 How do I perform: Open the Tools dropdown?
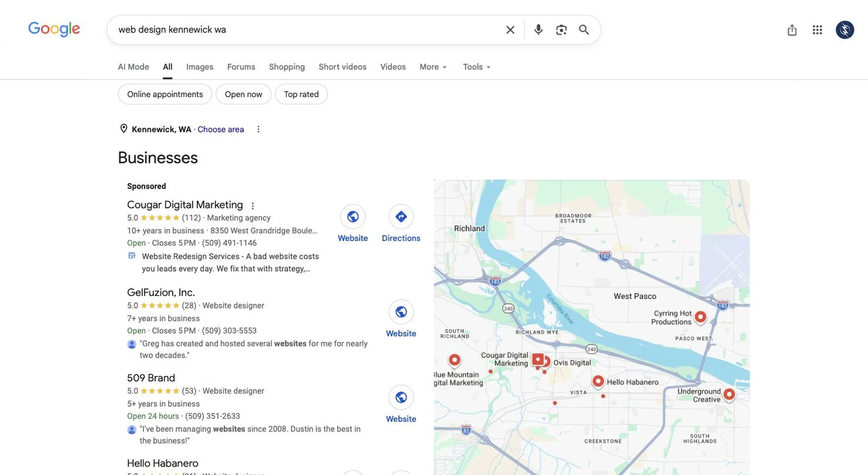pos(477,67)
